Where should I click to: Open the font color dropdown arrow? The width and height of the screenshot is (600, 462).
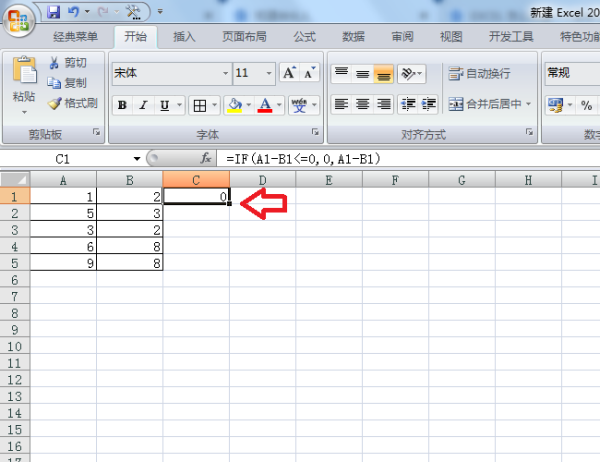tap(279, 105)
